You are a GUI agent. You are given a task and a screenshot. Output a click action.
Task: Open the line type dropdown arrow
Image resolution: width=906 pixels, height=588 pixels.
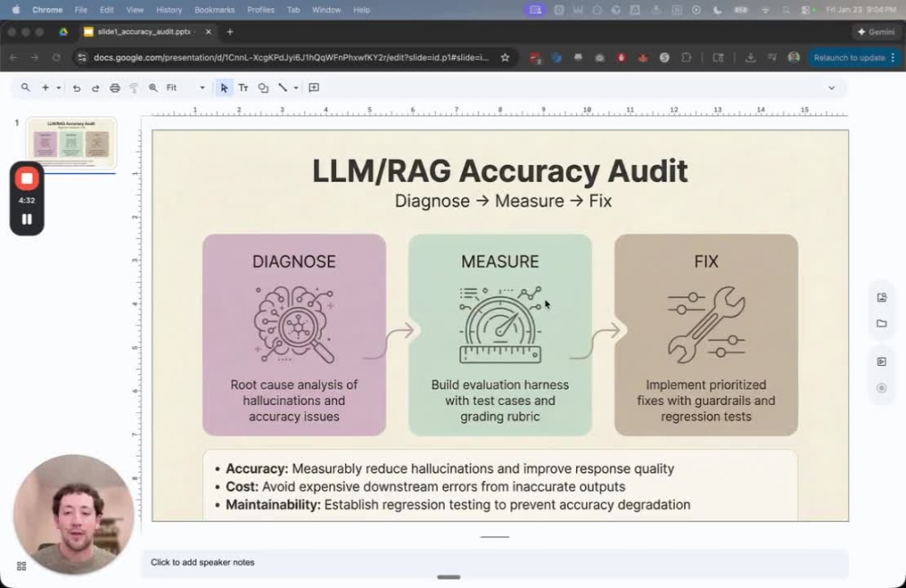[x=296, y=88]
